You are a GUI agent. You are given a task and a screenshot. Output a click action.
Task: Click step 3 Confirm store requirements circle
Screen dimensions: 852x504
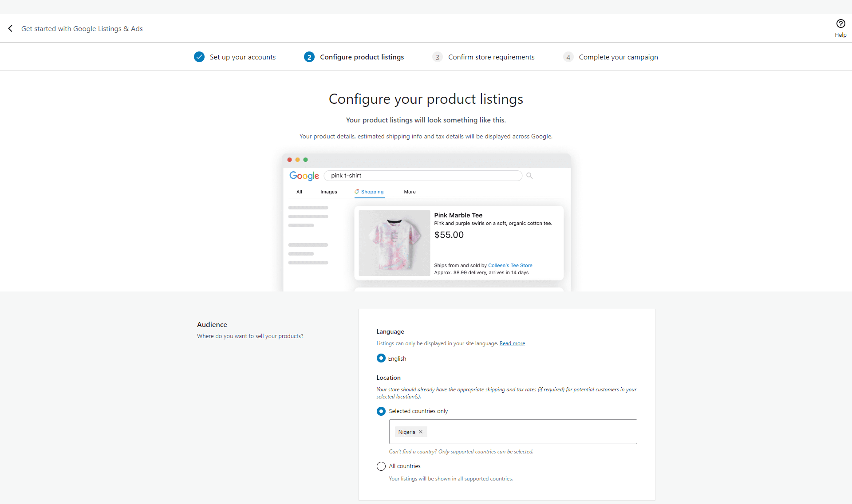point(438,57)
